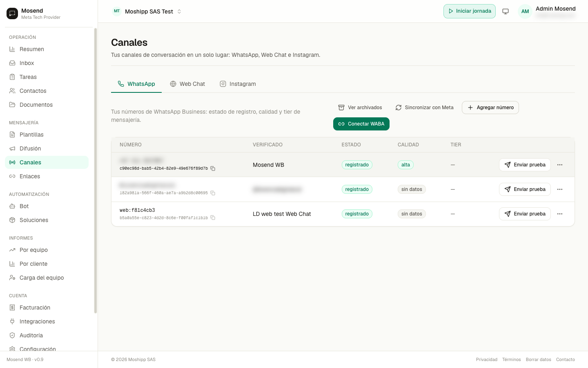Open Integraciones page
This screenshot has height=368, width=588.
(47, 321)
